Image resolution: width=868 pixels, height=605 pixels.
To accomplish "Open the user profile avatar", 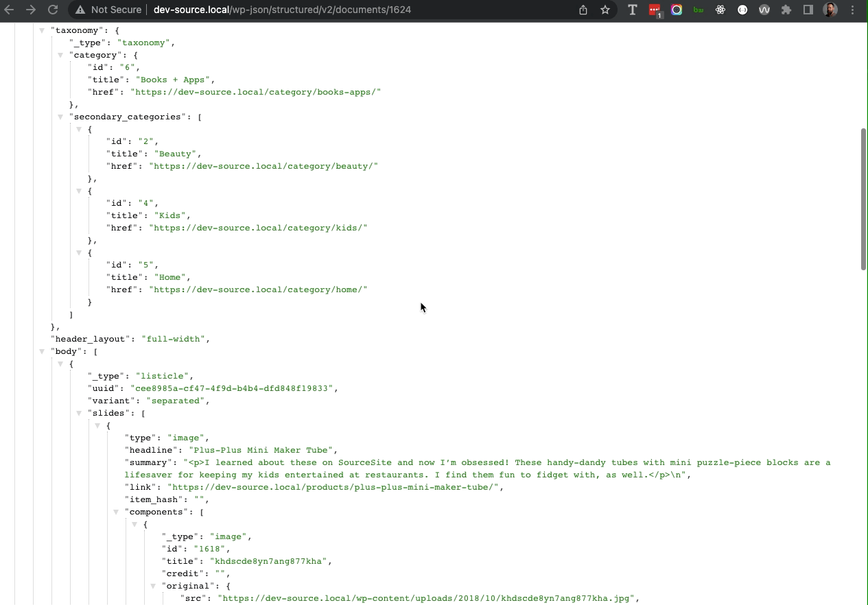I will [830, 10].
